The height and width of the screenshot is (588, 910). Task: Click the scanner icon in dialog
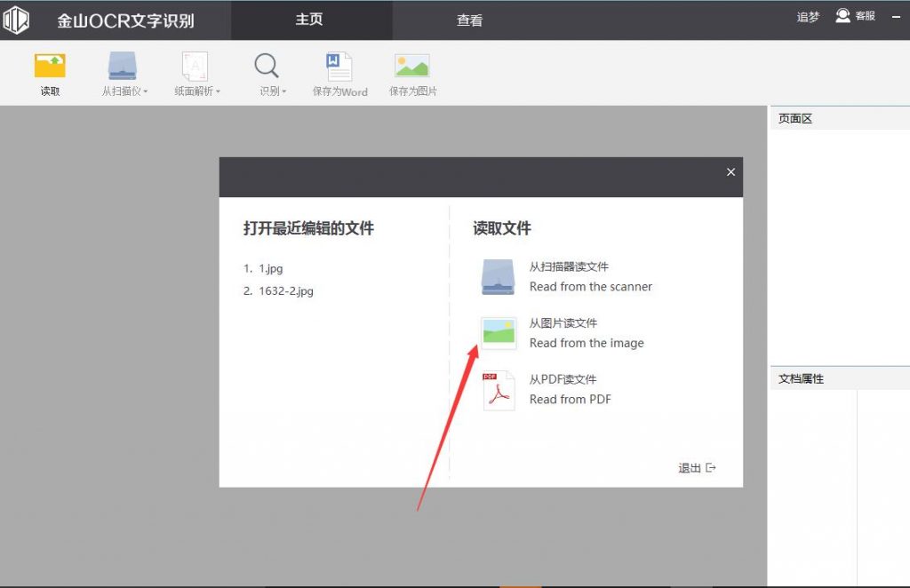498,277
